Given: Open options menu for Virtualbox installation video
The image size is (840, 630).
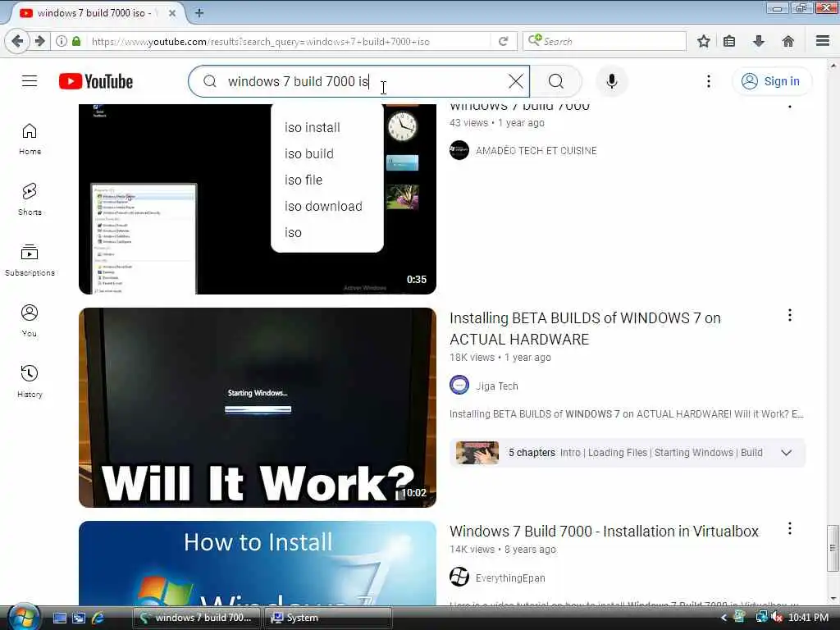Looking at the screenshot, I should [x=789, y=528].
